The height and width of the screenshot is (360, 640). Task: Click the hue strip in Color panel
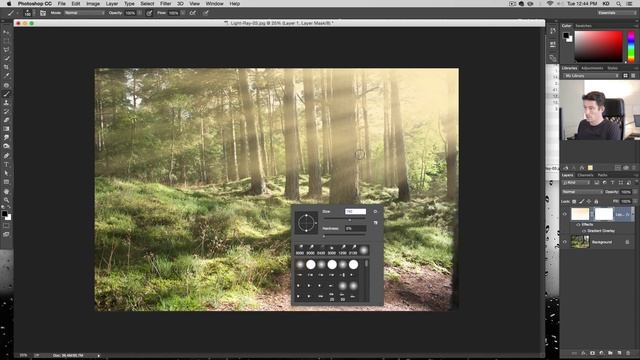pos(631,47)
